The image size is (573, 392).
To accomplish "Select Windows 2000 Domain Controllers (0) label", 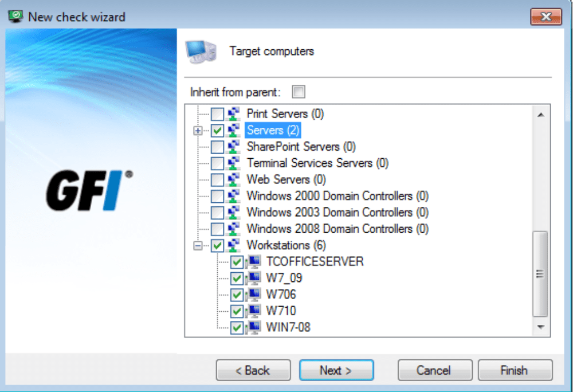I will 337,196.
